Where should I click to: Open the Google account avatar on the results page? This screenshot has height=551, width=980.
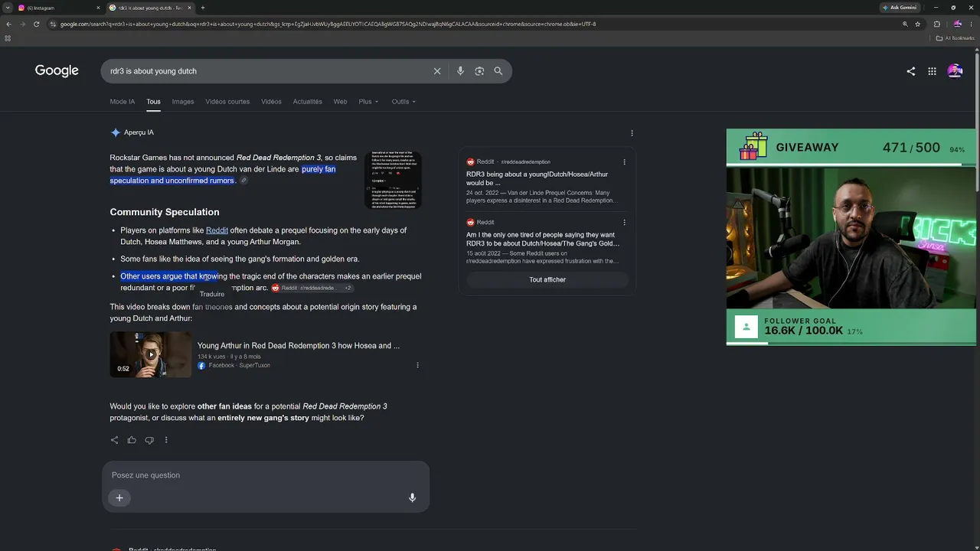955,71
